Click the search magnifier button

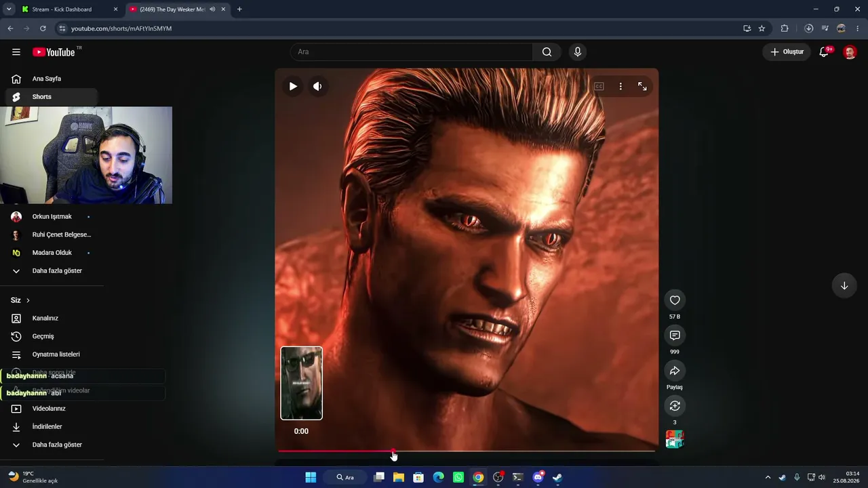[547, 52]
